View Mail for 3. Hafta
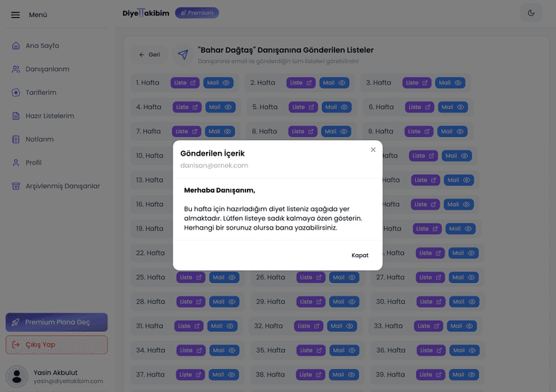 pos(450,83)
